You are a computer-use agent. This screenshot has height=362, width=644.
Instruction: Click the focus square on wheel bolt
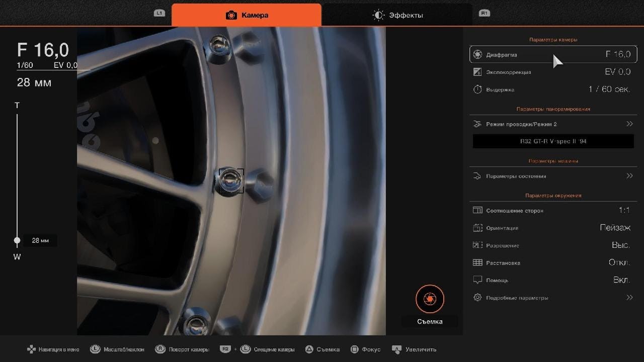231,181
